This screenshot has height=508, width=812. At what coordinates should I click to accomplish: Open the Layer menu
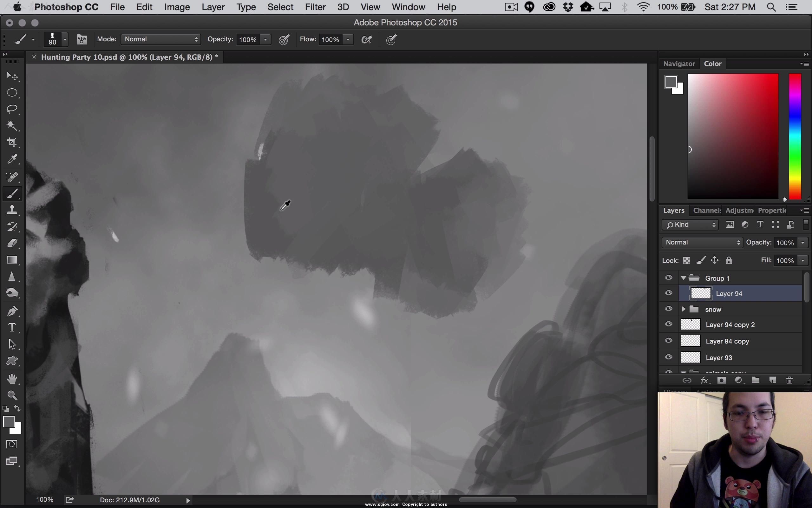pyautogui.click(x=213, y=7)
